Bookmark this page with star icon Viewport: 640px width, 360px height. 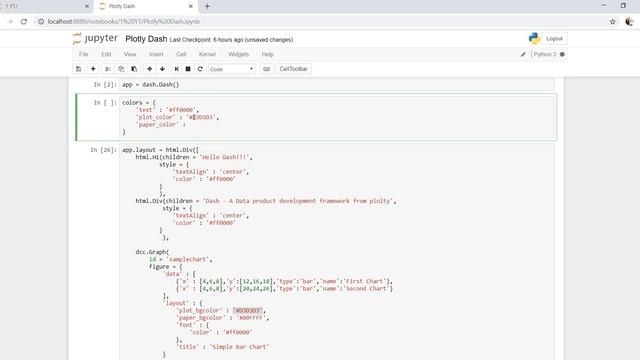pyautogui.click(x=612, y=22)
